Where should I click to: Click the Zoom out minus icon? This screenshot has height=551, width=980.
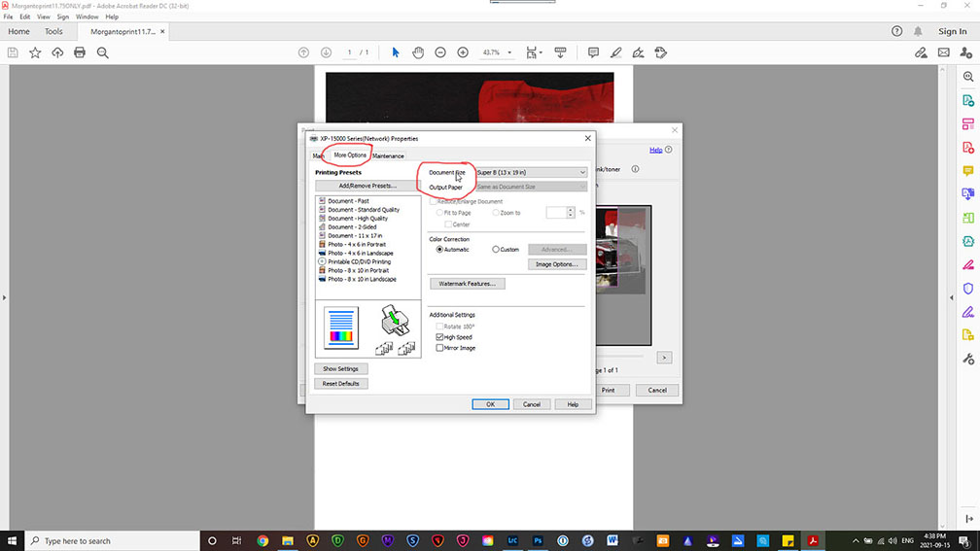pyautogui.click(x=440, y=52)
